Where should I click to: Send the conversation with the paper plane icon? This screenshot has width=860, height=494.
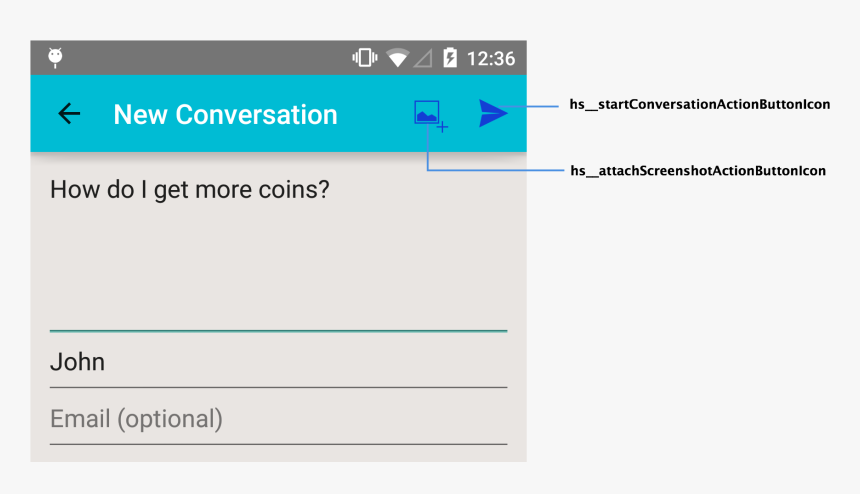[x=493, y=113]
